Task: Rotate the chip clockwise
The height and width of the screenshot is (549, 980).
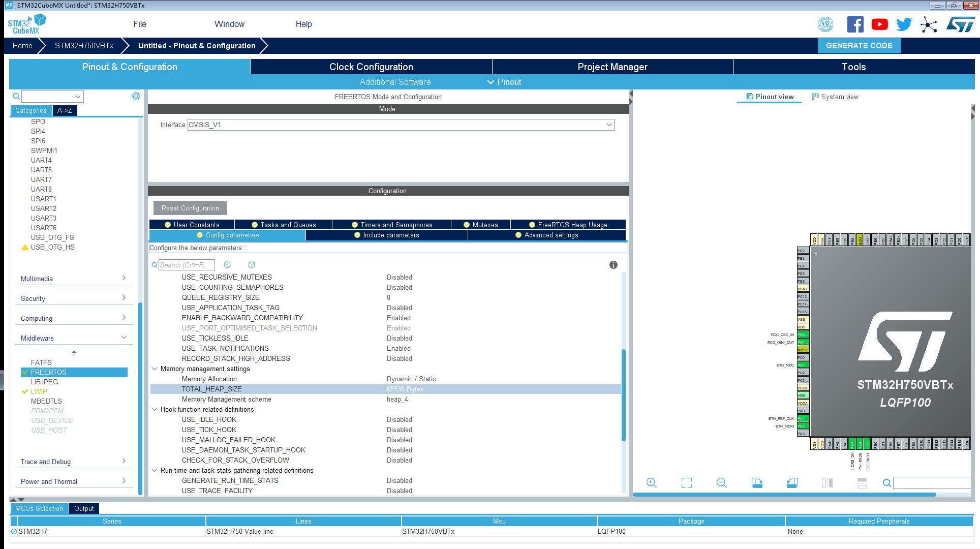Action: pos(757,483)
